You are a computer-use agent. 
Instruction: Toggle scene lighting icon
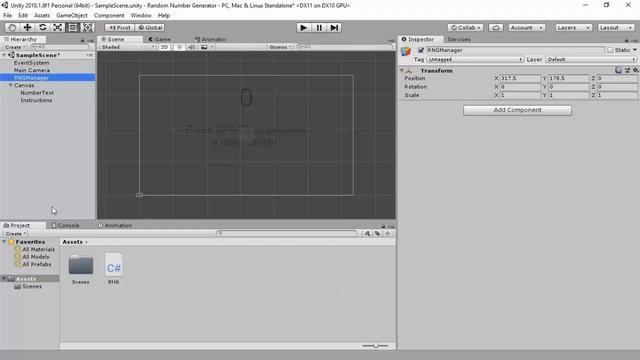click(x=179, y=47)
